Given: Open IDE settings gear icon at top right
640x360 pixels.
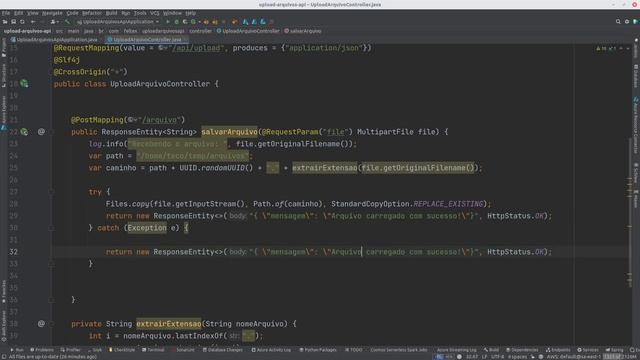Looking at the screenshot, I should coord(627,22).
